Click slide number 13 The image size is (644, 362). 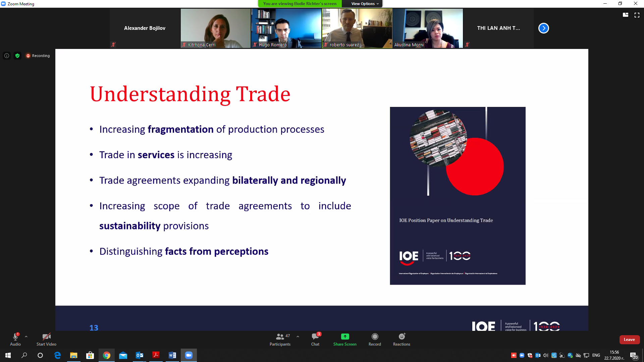[94, 328]
